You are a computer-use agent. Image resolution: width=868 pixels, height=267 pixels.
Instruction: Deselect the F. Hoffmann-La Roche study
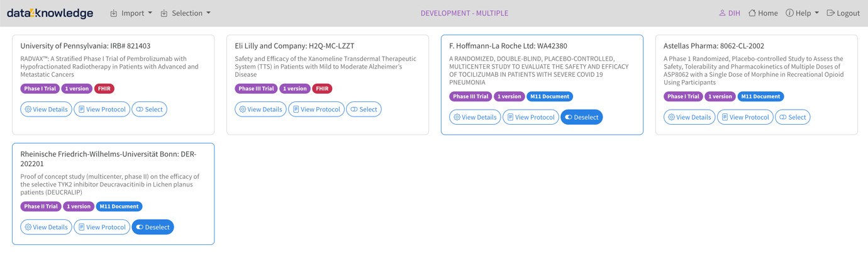click(581, 117)
